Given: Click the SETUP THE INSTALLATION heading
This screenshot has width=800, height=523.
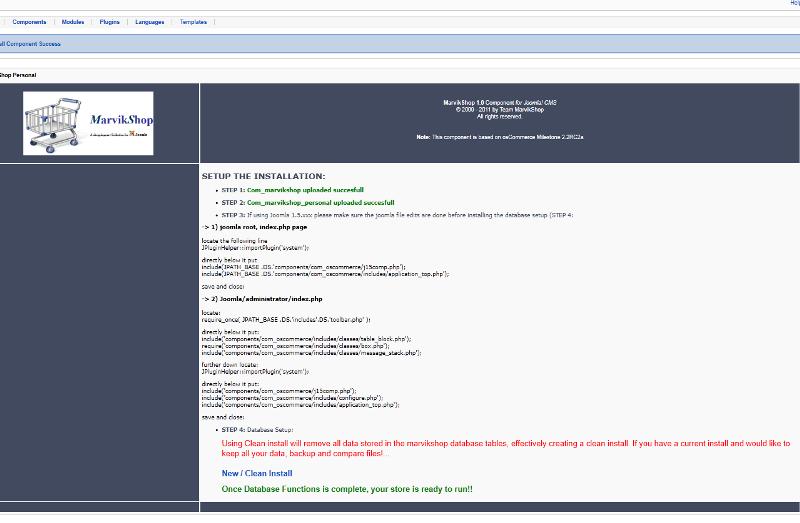Looking at the screenshot, I should pyautogui.click(x=263, y=176).
